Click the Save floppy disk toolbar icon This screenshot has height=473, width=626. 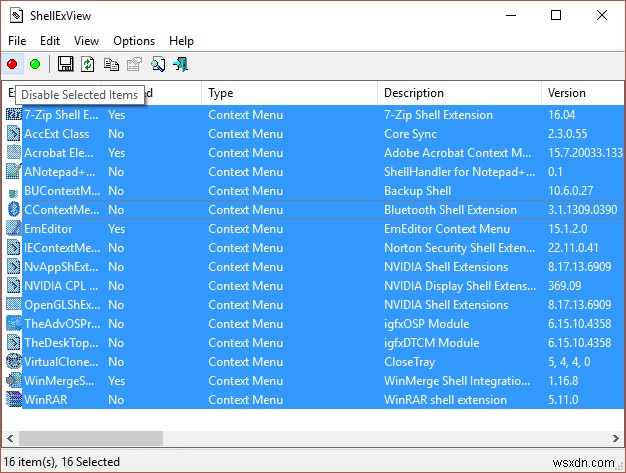click(65, 64)
